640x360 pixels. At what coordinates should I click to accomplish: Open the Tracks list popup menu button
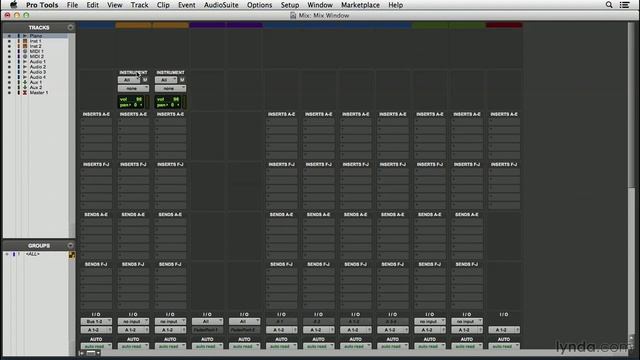pyautogui.click(x=70, y=27)
